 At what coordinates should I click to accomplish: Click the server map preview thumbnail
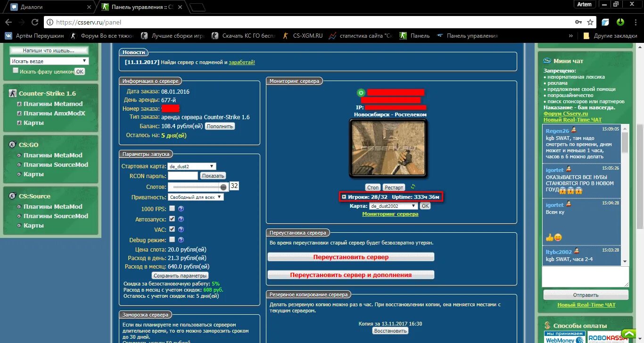[388, 148]
